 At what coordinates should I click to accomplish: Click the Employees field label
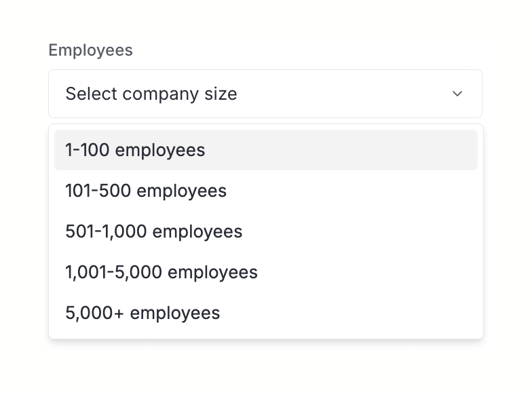(x=90, y=50)
